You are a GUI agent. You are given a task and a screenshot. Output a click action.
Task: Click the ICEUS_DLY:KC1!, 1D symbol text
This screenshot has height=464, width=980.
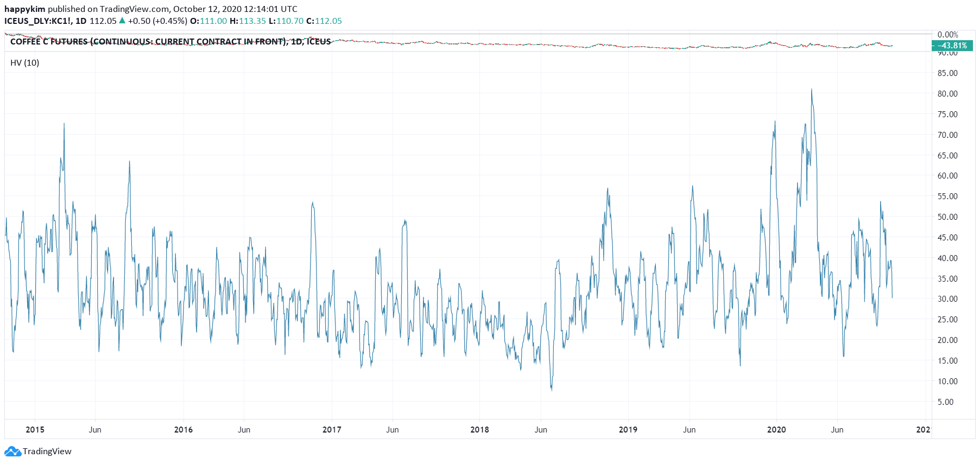pyautogui.click(x=46, y=21)
